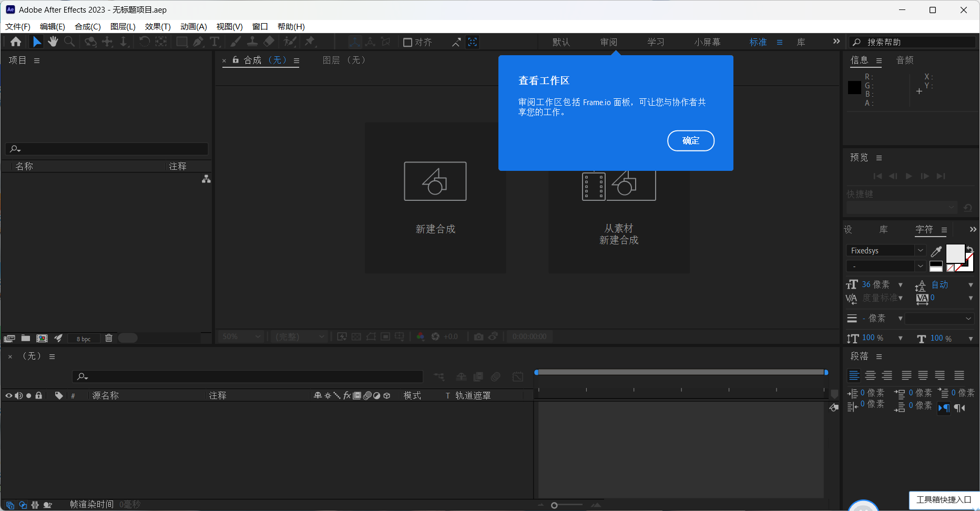Click the white fill color swatch

pos(955,253)
